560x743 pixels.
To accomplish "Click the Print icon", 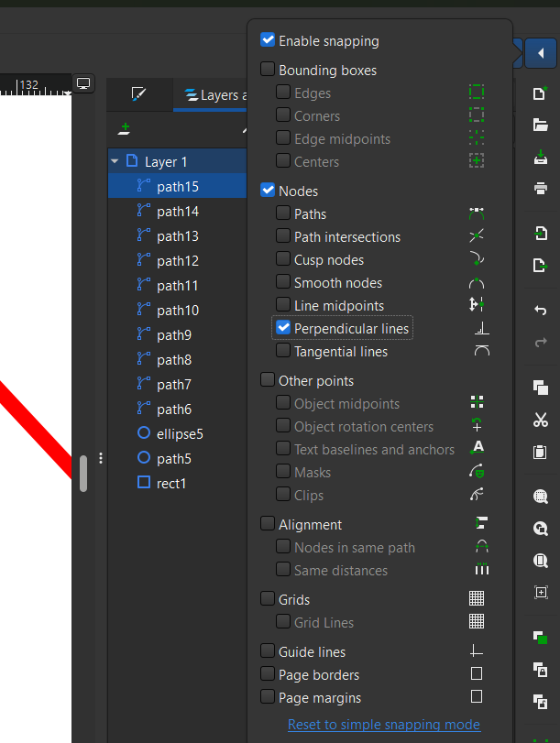I will [541, 189].
